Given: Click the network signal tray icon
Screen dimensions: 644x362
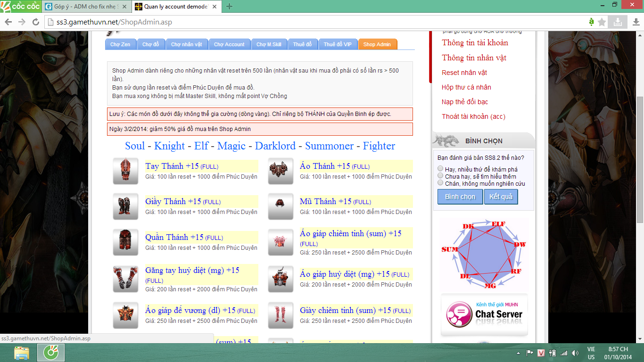Looking at the screenshot, I should [564, 353].
